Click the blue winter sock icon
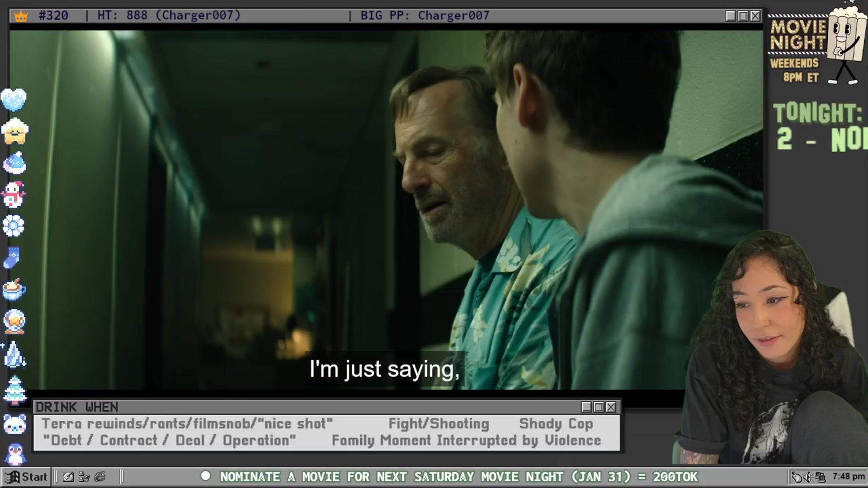This screenshot has height=488, width=868. click(12, 258)
